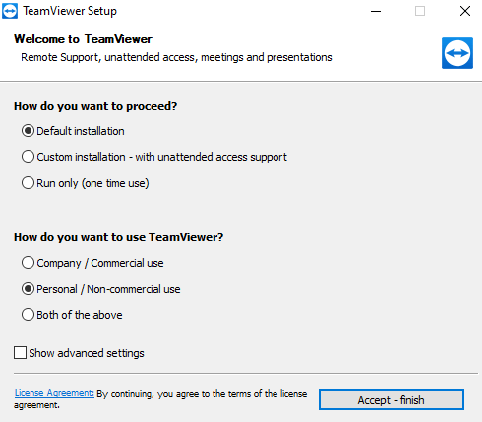This screenshot has height=422, width=482.
Task: Click the 'How do you want to proceed?' heading
Action: 96,106
